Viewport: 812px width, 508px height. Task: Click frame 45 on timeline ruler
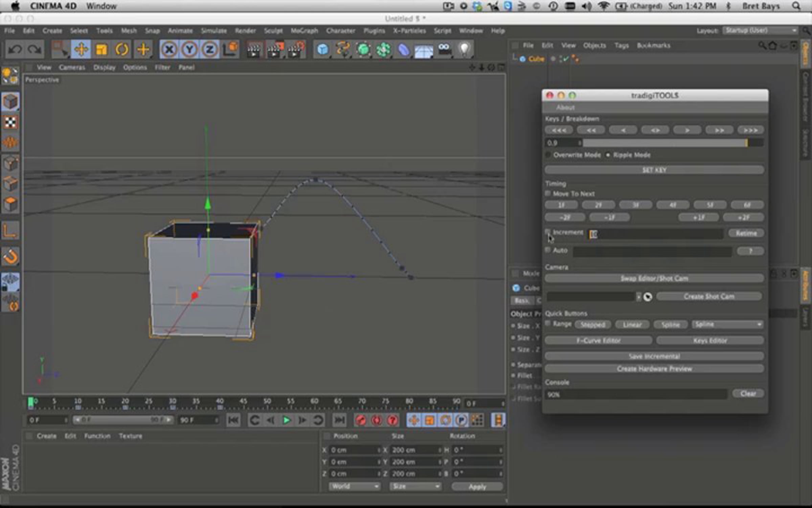[243, 402]
